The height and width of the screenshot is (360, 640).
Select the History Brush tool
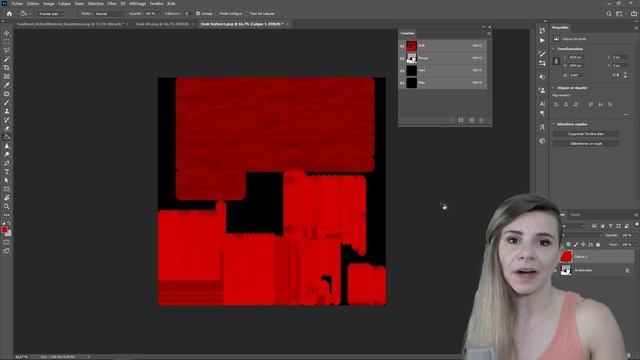pyautogui.click(x=7, y=120)
